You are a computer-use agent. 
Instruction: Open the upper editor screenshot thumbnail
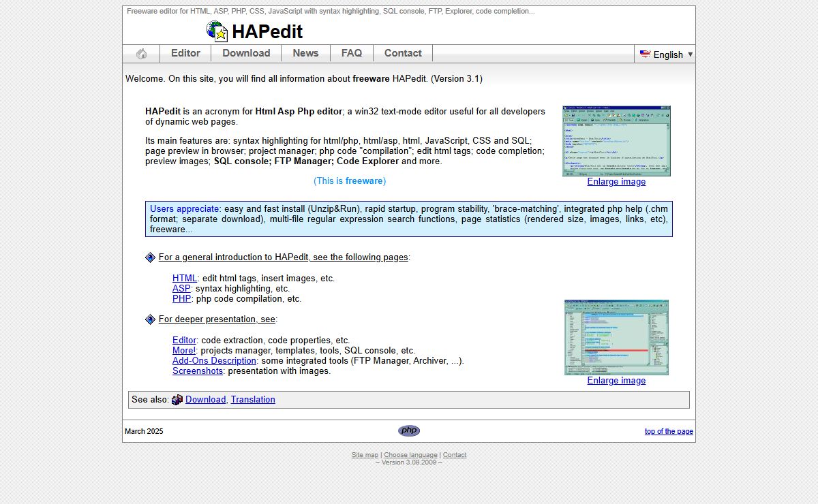tap(616, 141)
